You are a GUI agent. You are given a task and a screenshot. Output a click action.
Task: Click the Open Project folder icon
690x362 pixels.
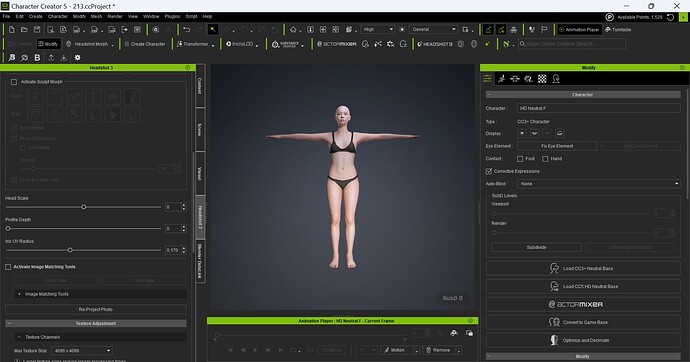pyautogui.click(x=24, y=29)
